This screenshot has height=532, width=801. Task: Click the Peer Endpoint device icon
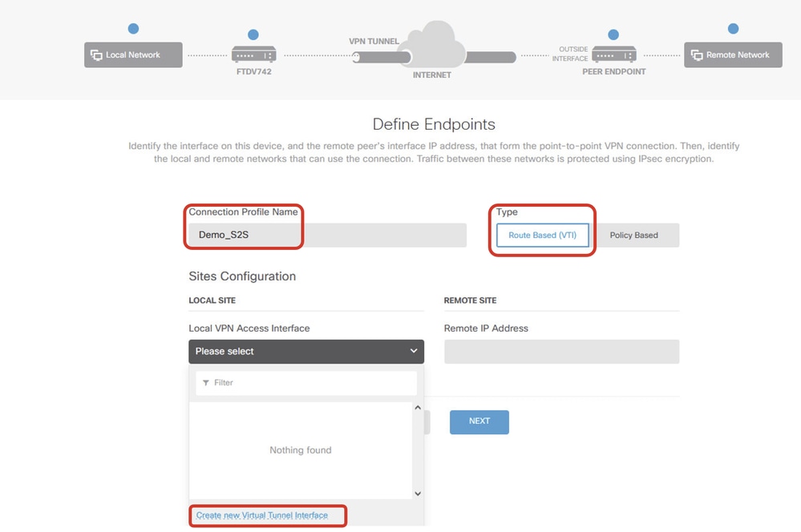[614, 54]
